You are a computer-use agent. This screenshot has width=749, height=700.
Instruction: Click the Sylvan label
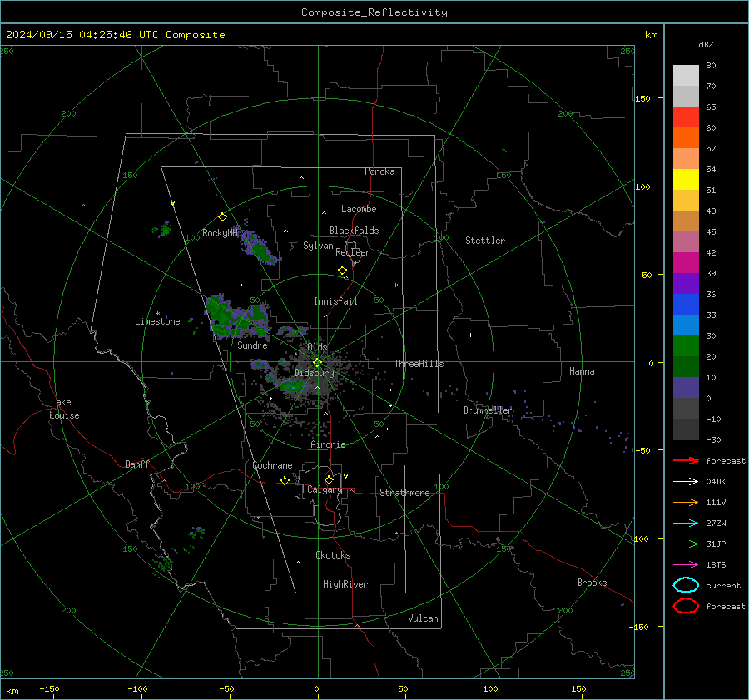[318, 246]
